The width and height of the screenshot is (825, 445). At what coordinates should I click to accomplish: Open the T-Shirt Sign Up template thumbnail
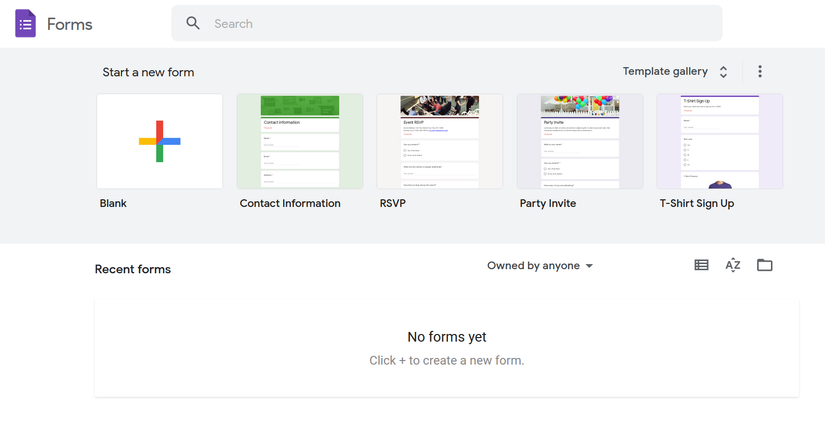(720, 141)
